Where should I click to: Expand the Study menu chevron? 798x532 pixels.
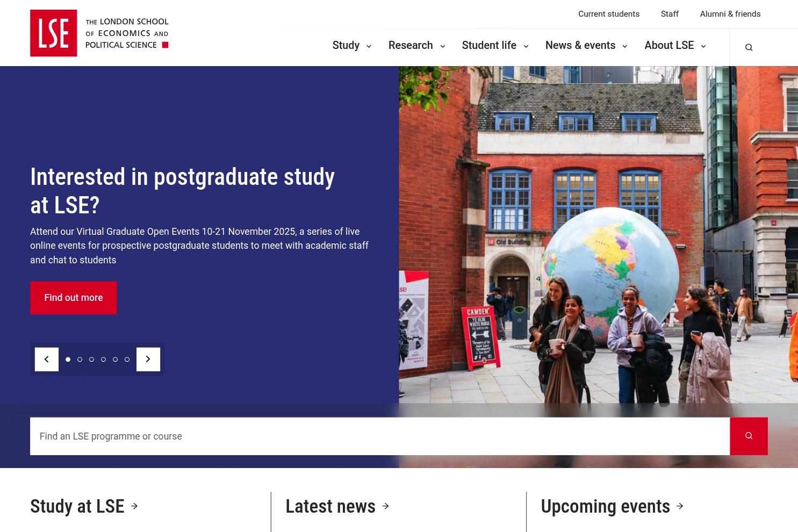[x=369, y=46]
